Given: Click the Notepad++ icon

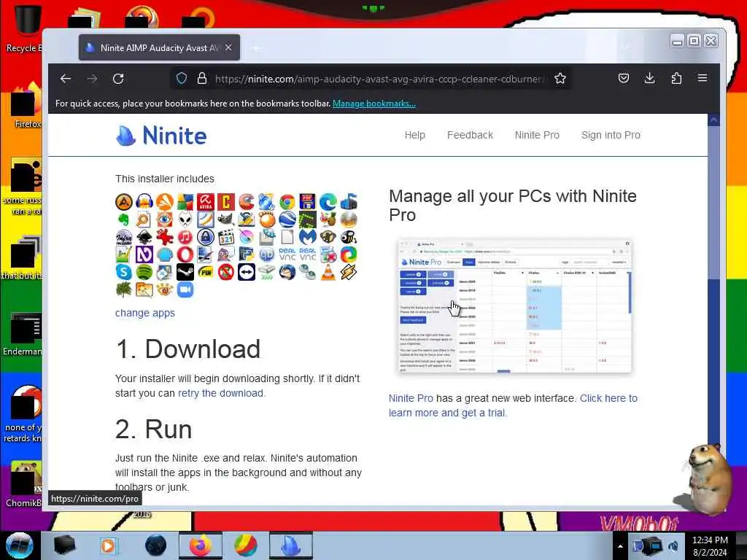Looking at the screenshot, I should click(124, 254).
